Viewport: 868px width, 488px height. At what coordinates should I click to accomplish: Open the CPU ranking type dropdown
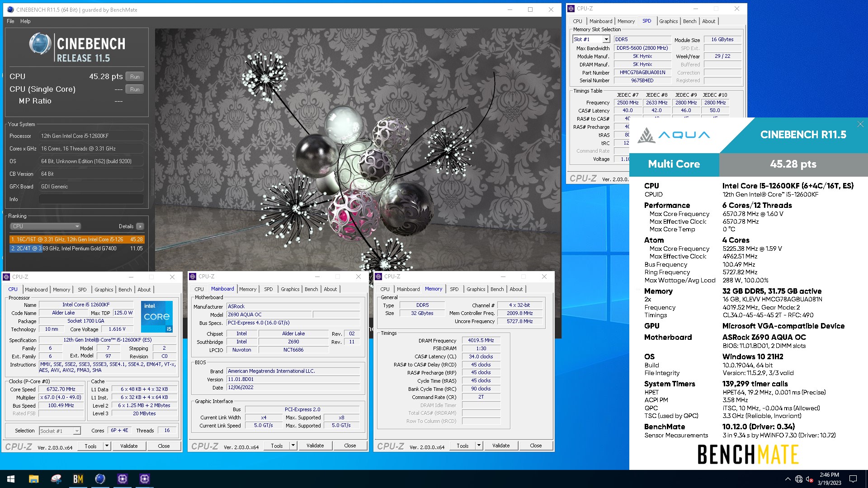pyautogui.click(x=45, y=226)
